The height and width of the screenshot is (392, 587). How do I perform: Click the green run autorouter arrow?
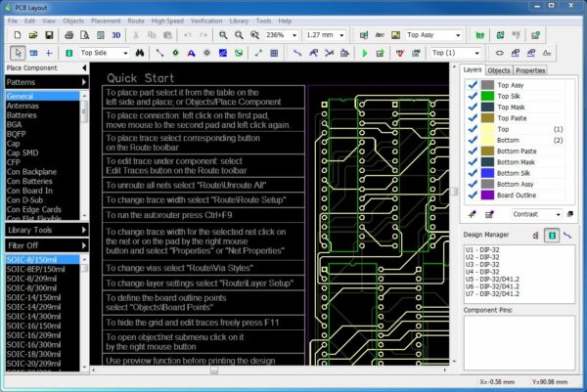tap(364, 52)
